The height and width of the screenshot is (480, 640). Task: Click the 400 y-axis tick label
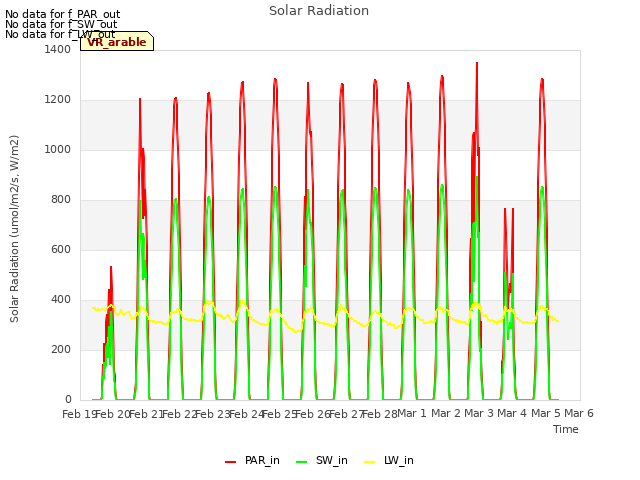(61, 300)
